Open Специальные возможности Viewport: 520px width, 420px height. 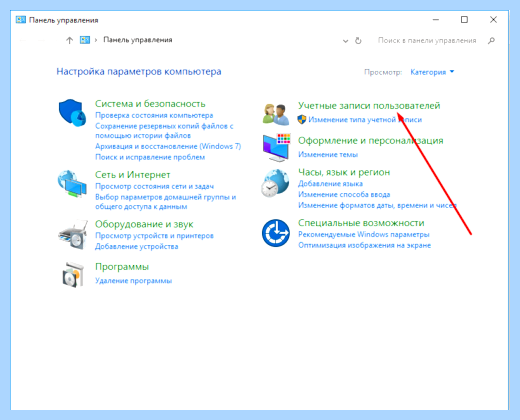(361, 223)
